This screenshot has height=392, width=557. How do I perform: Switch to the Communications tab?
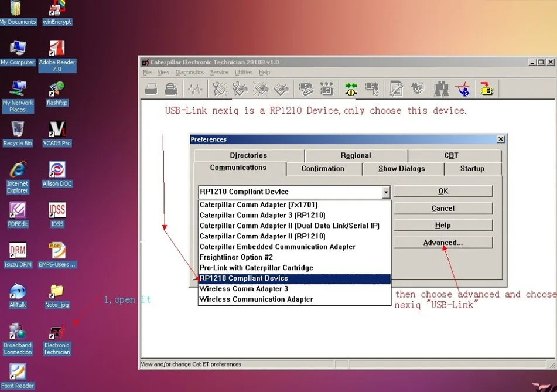(238, 168)
